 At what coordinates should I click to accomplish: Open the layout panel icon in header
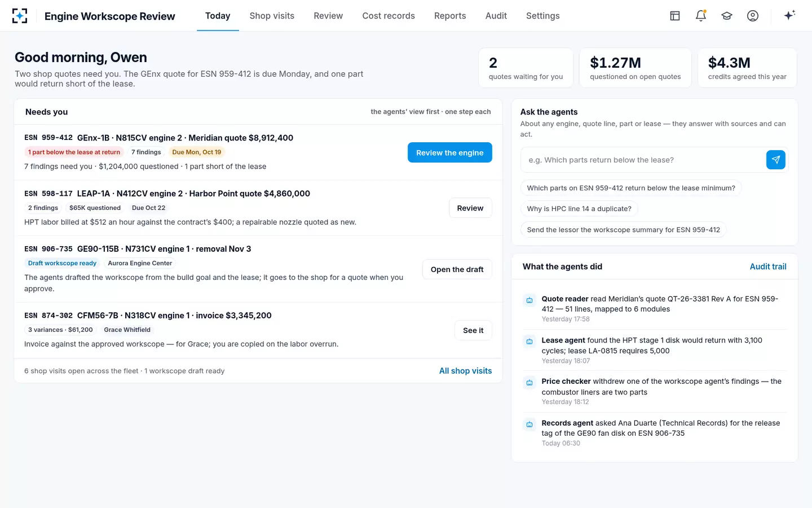point(675,16)
